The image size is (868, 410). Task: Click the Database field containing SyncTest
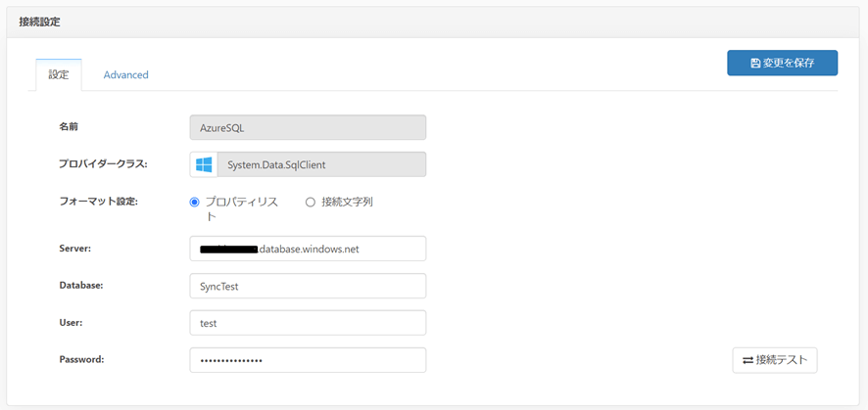[x=308, y=286]
